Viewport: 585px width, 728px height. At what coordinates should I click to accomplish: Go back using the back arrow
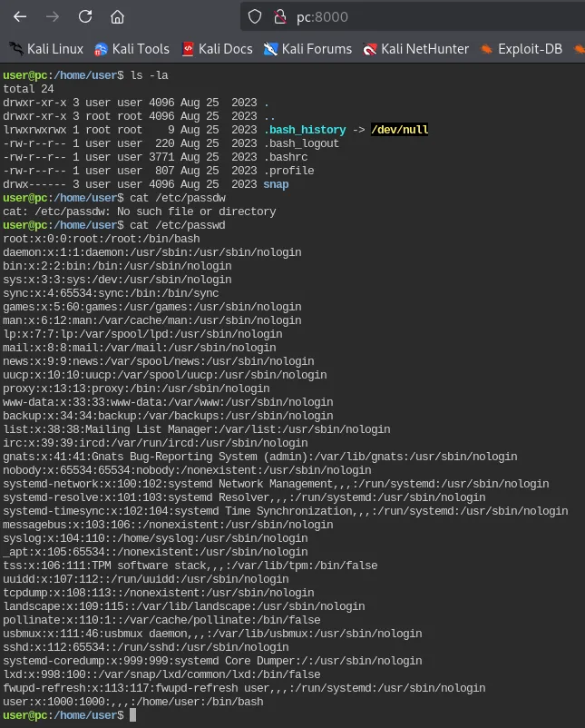tap(20, 17)
